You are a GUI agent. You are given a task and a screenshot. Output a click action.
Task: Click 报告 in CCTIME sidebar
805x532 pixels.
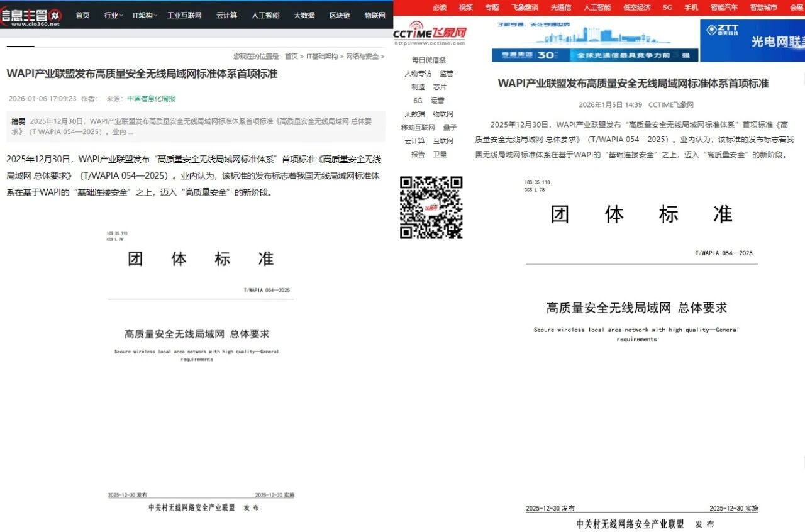click(x=418, y=154)
